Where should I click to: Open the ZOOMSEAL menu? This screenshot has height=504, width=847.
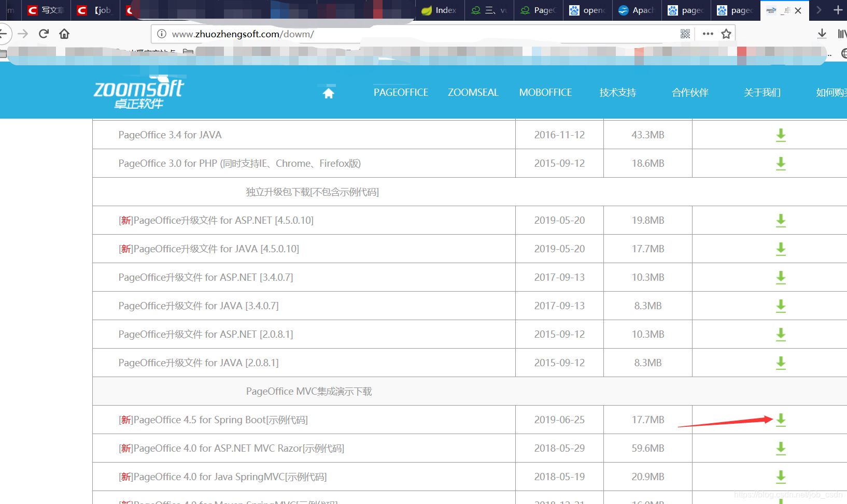473,92
